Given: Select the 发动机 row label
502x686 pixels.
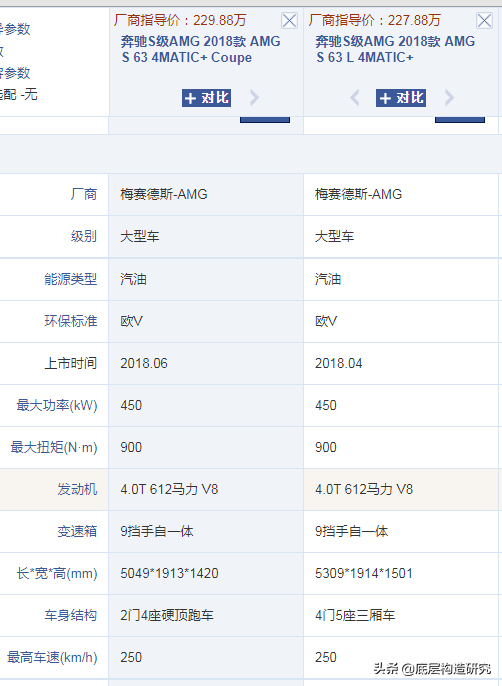Looking at the screenshot, I should [77, 489].
